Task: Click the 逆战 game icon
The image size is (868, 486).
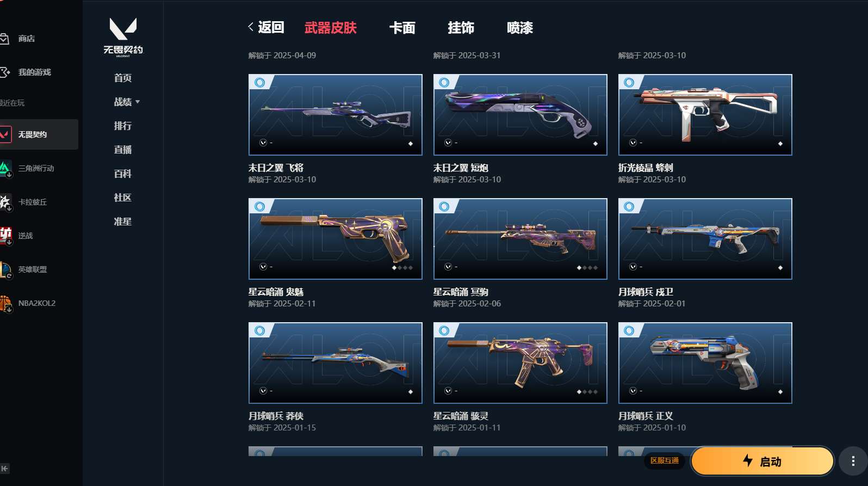Action: click(5, 236)
